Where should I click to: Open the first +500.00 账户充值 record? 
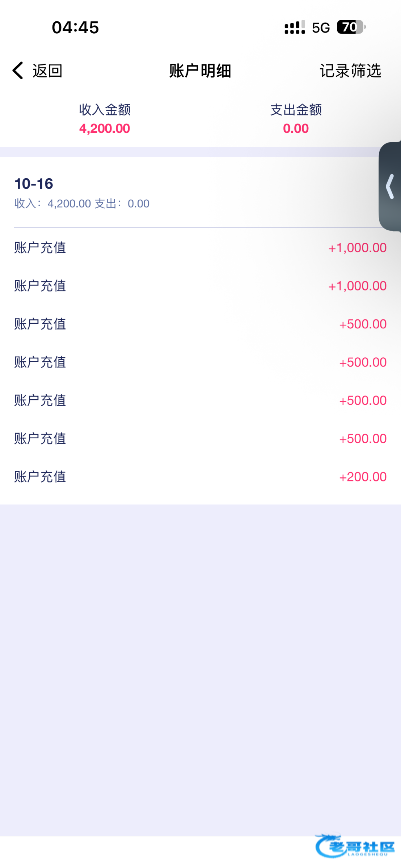(x=200, y=324)
